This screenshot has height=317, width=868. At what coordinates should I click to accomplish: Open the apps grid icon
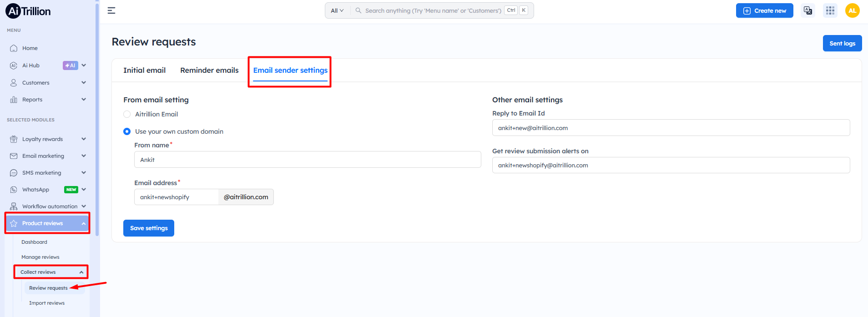pos(830,10)
